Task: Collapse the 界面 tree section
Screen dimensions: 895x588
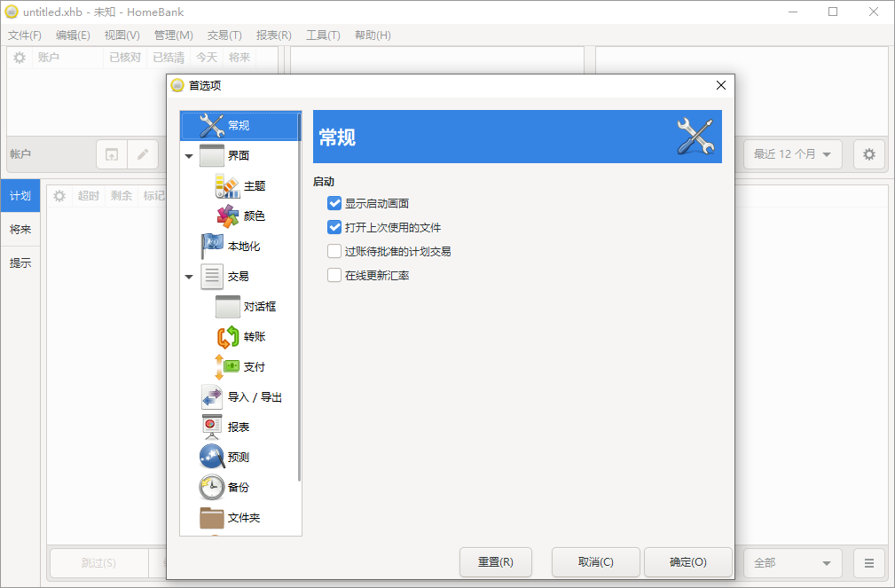Action: click(x=188, y=155)
